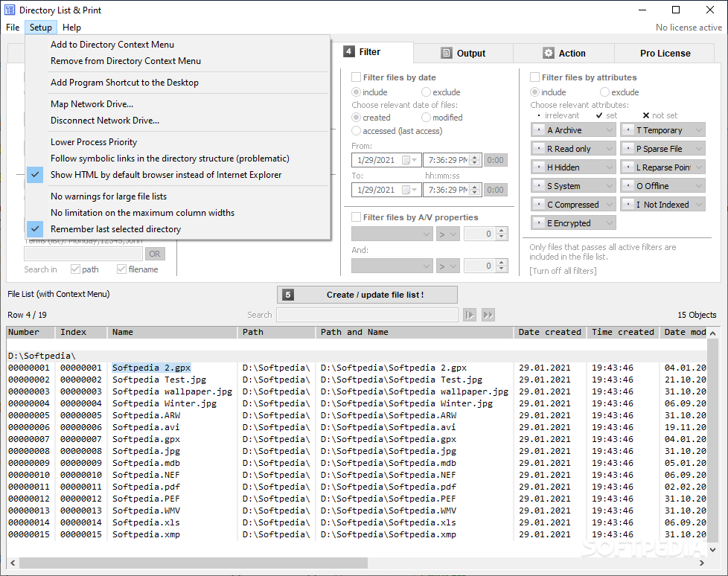728x576 pixels.
Task: Select the Softpedia.xmp file name
Action: [x=146, y=534]
